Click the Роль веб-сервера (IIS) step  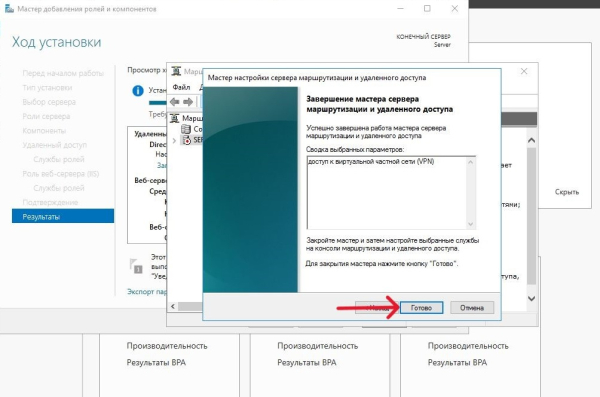(60, 173)
